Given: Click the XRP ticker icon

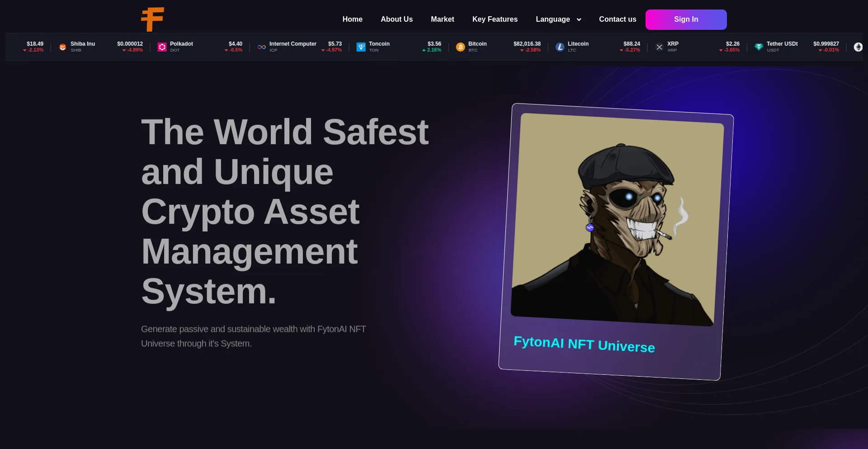Looking at the screenshot, I should [x=659, y=47].
